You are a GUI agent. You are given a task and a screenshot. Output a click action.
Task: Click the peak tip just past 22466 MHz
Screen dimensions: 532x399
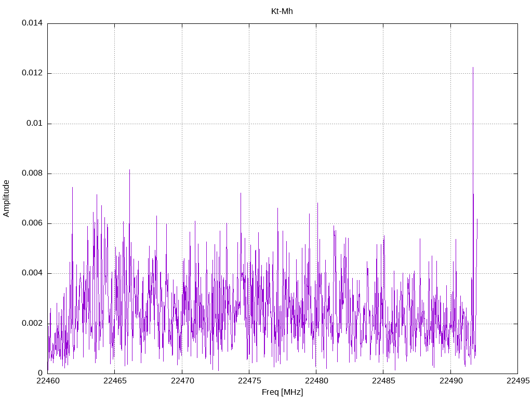pyautogui.click(x=129, y=170)
